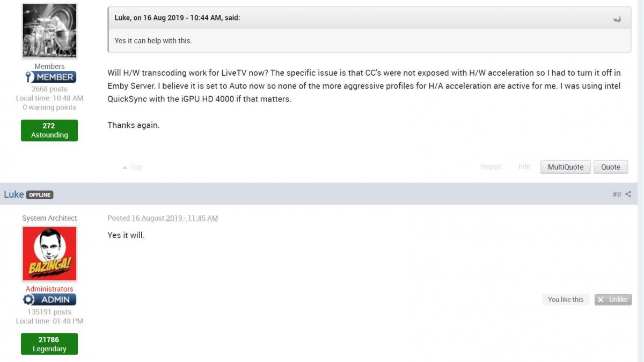Edit the post
The height and width of the screenshot is (362, 644).
pyautogui.click(x=524, y=167)
